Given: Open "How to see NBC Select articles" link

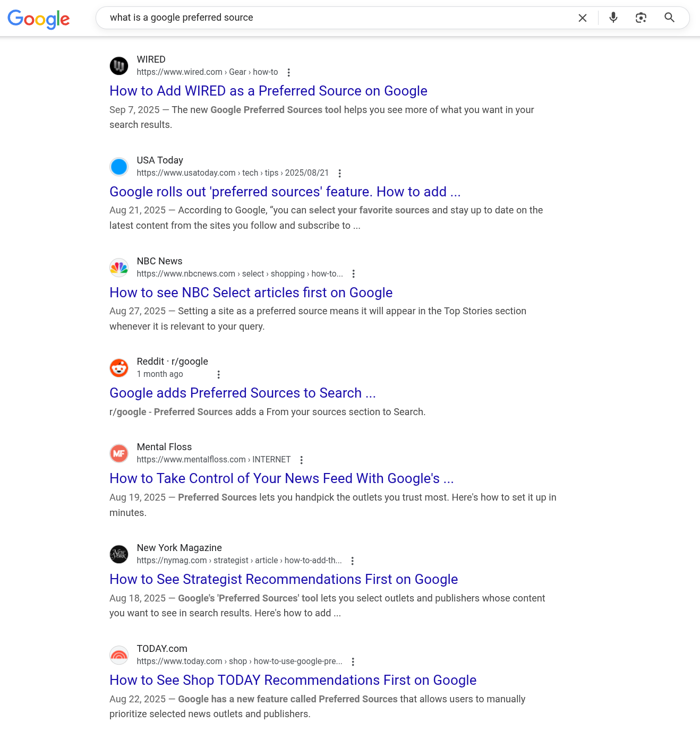Looking at the screenshot, I should (x=251, y=293).
